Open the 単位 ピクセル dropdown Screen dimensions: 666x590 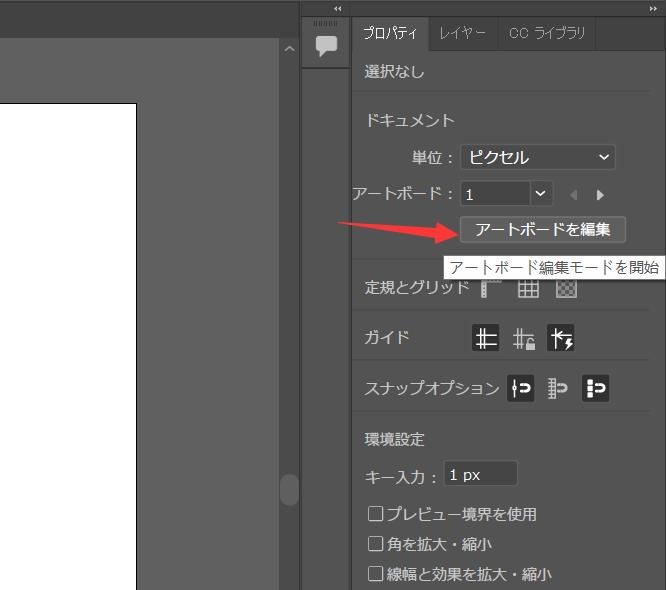(538, 157)
